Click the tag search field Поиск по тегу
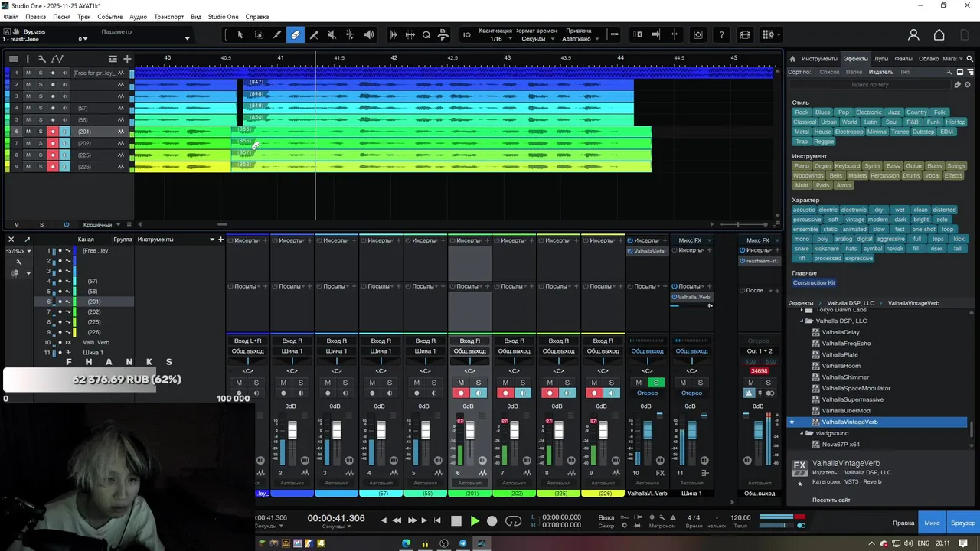The height and width of the screenshot is (551, 980). [870, 84]
